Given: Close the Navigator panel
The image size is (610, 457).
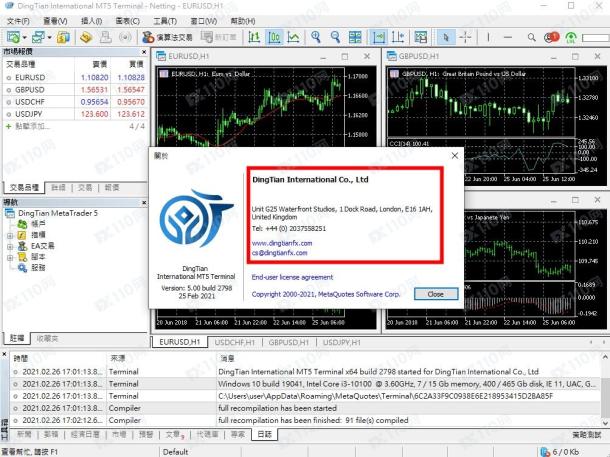Looking at the screenshot, I should (x=144, y=203).
